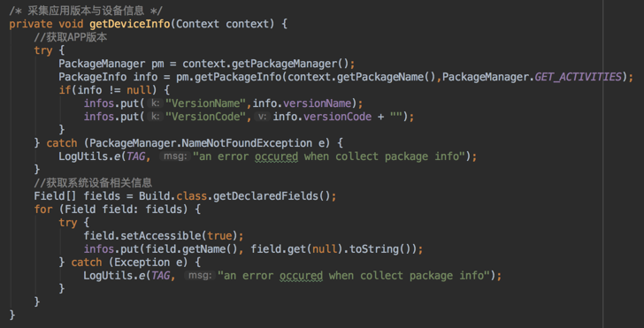Click the first TAG constant in LogUtils.e
644x328 pixels.
click(x=135, y=156)
